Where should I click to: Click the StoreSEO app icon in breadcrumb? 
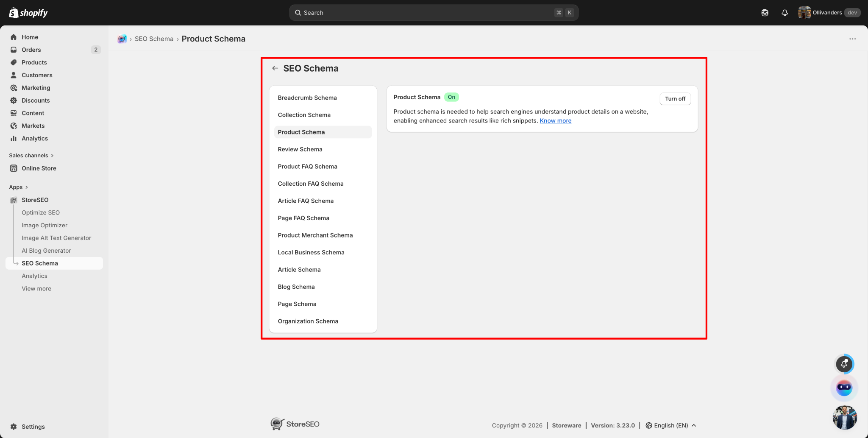coord(122,39)
